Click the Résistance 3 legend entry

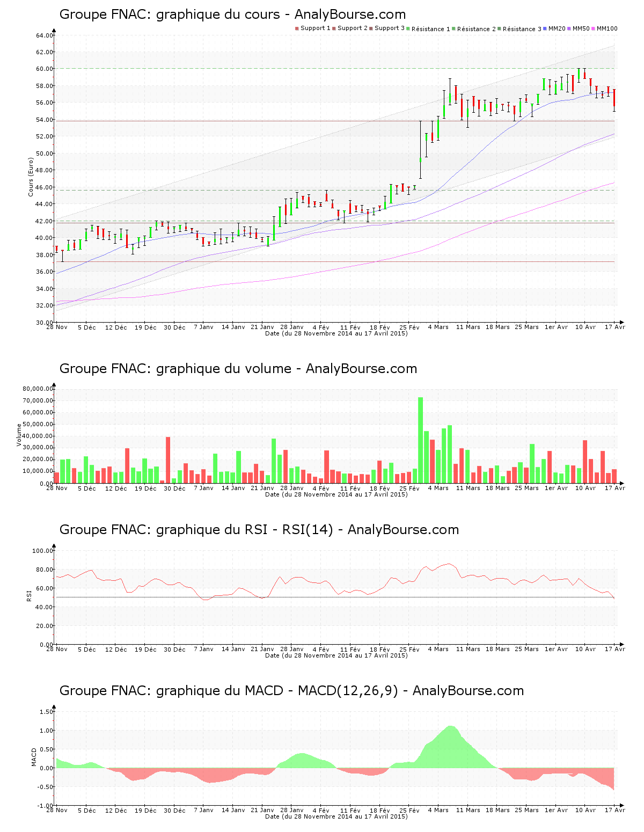pyautogui.click(x=519, y=28)
